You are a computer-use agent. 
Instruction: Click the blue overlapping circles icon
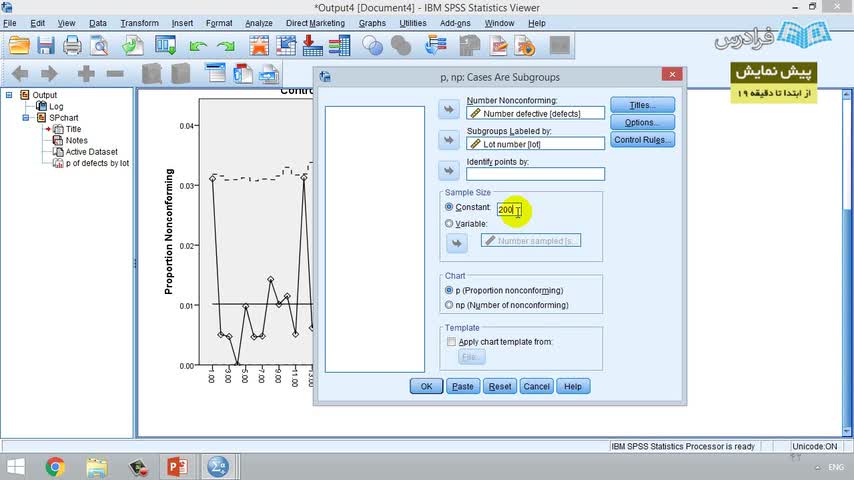tap(373, 45)
